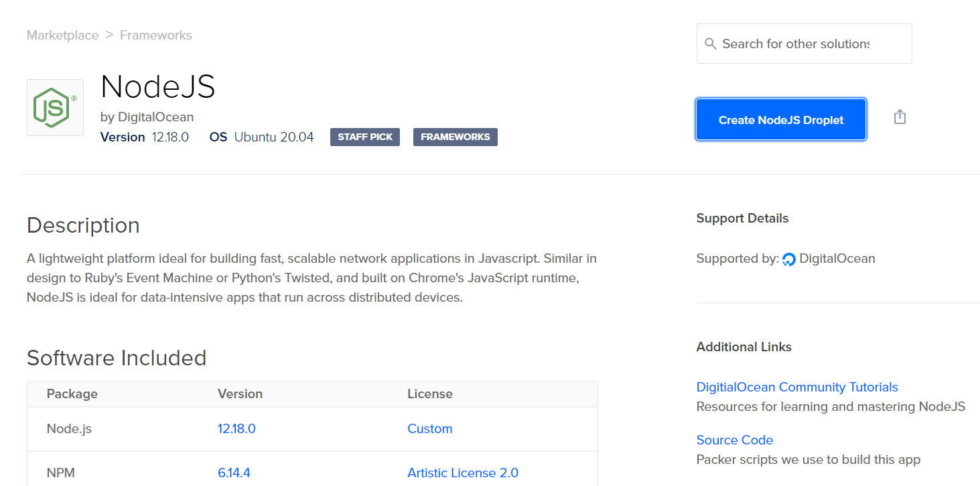
Task: Click the DigitalOcean logo in Support Details
Action: point(789,259)
